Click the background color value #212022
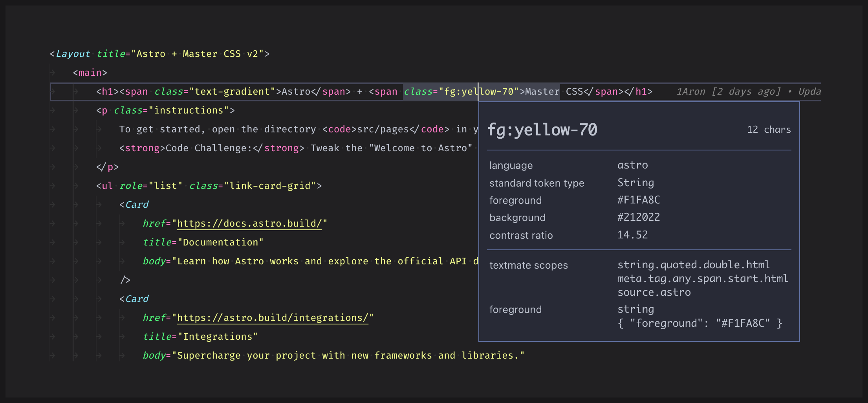 pos(639,217)
